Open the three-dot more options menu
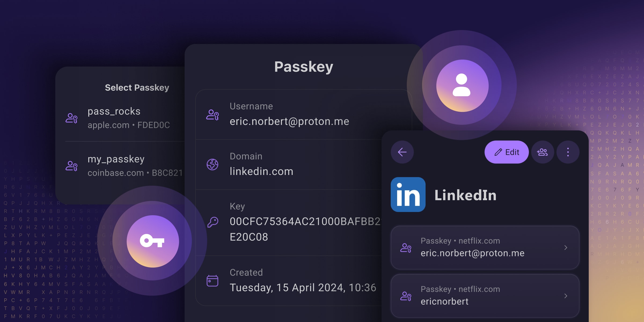Image resolution: width=644 pixels, height=322 pixels. 568,152
